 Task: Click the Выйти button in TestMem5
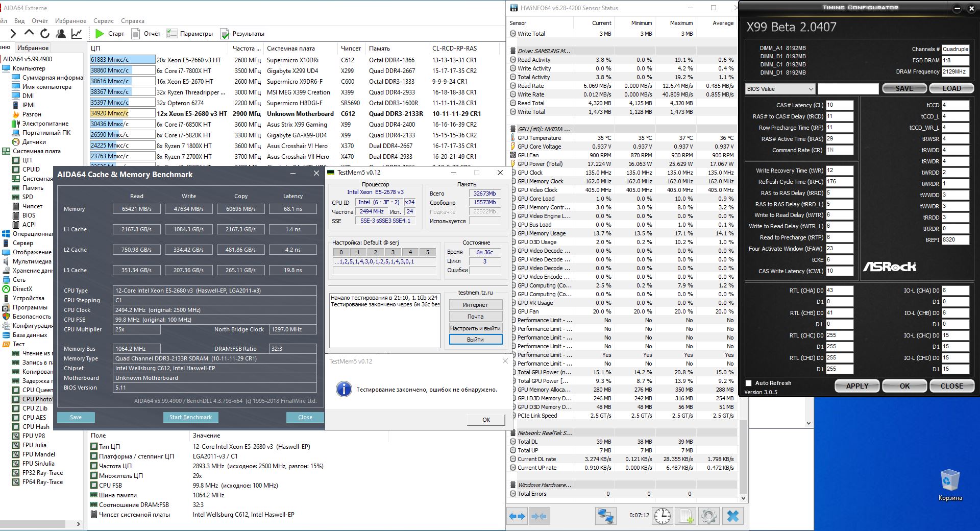tap(476, 340)
